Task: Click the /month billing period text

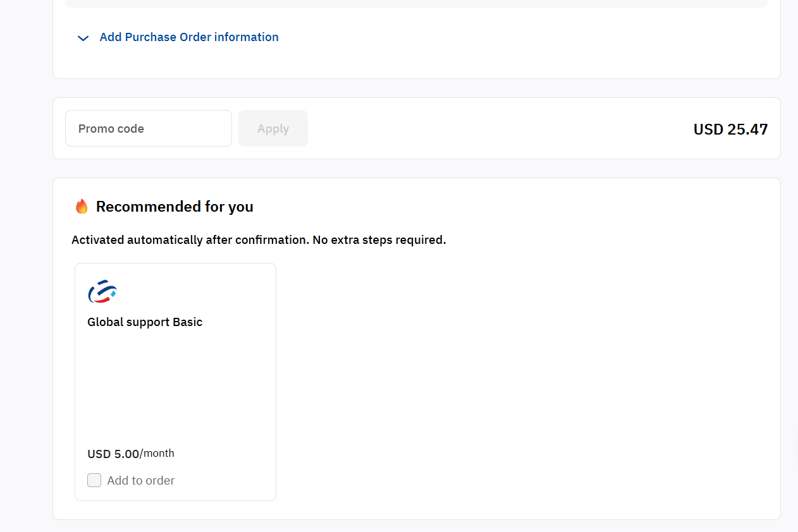Action: (x=157, y=453)
